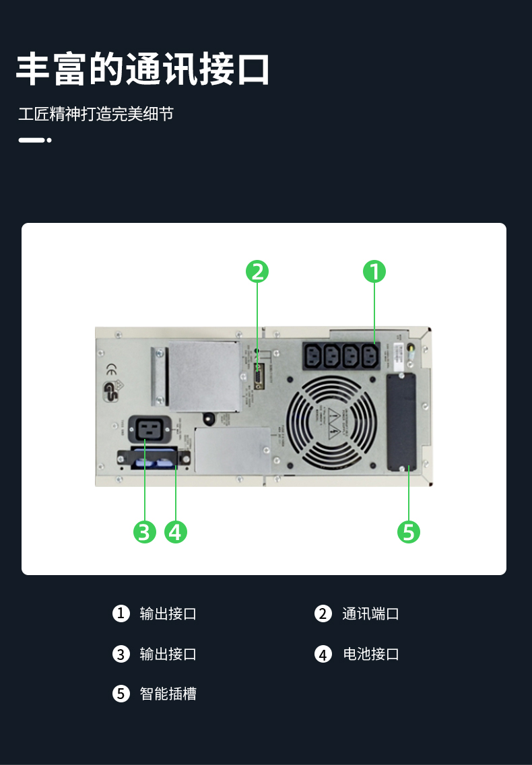
Task: Click the green number 4 callout marker
Action: pyautogui.click(x=176, y=532)
